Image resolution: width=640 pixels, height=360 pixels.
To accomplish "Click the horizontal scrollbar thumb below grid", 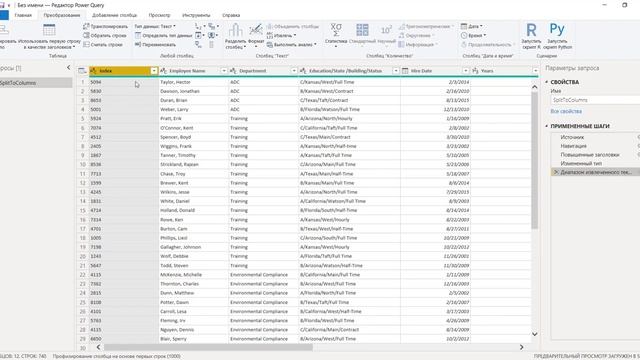I will (208, 347).
